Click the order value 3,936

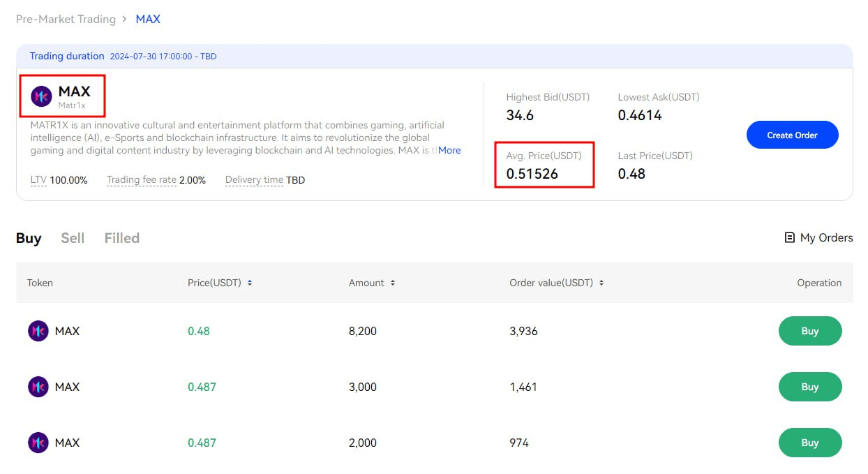[x=524, y=331]
